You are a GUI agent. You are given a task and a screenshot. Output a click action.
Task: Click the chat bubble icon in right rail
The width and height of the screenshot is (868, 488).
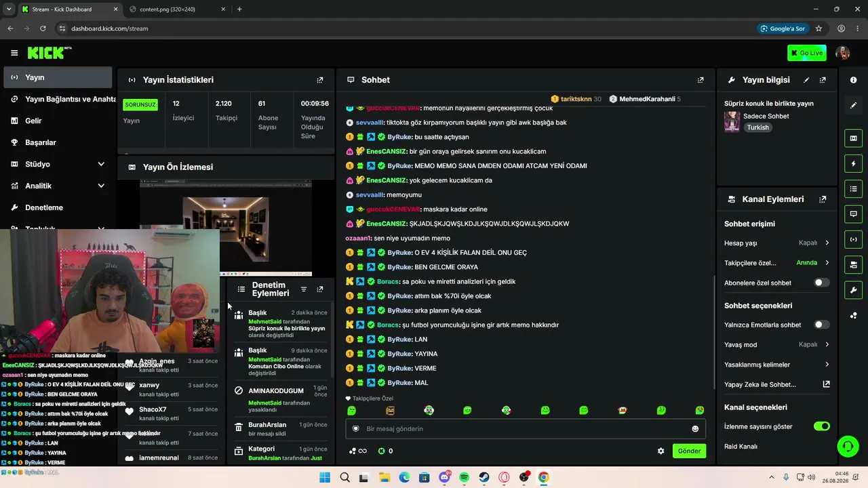(x=853, y=214)
